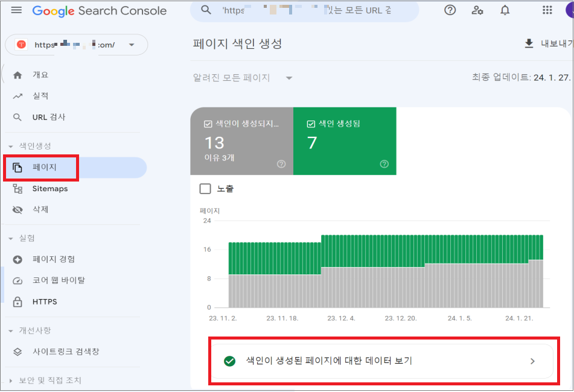Collapse the 개선사항 section
The image size is (574, 392).
click(x=11, y=330)
